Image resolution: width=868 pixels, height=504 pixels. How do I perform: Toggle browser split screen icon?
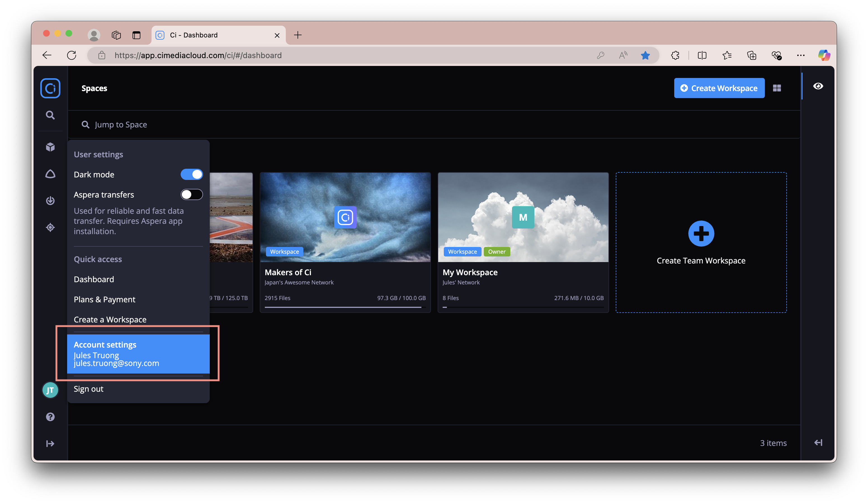702,55
